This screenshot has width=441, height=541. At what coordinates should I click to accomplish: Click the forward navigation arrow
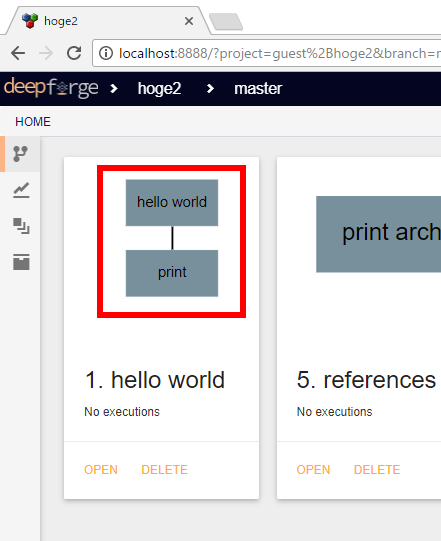pos(46,53)
